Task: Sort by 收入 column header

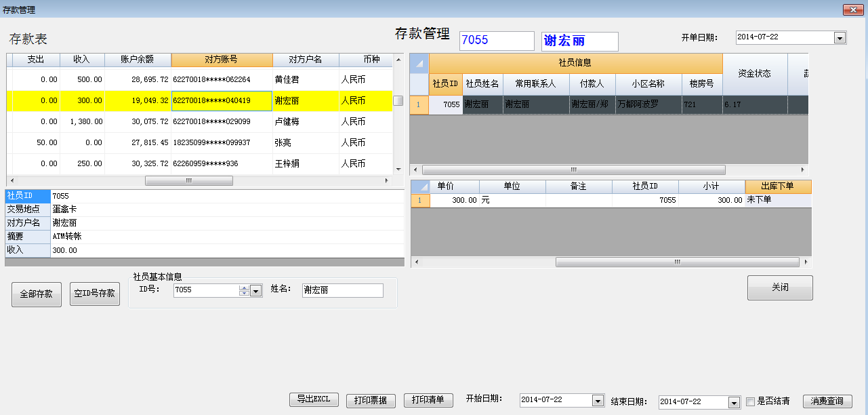Action: [82, 60]
